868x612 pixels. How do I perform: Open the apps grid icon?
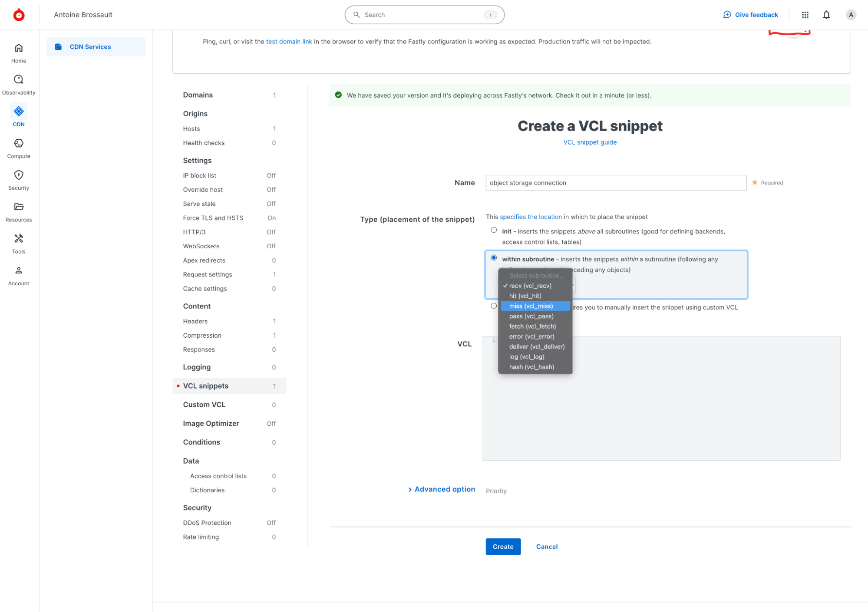click(x=805, y=15)
